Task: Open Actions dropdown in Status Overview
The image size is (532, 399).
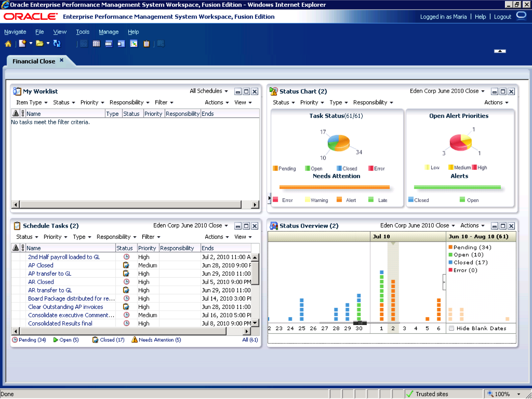Action: (x=472, y=225)
